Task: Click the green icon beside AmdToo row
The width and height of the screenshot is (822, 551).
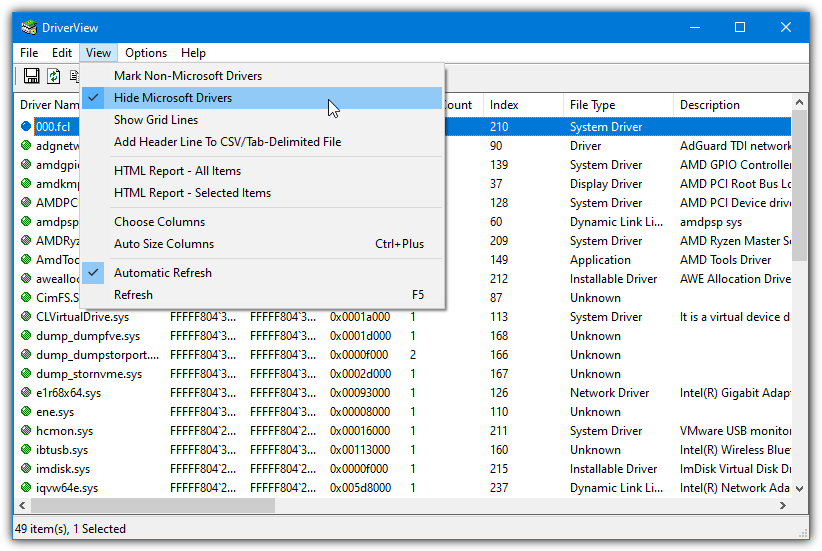Action: (x=26, y=260)
